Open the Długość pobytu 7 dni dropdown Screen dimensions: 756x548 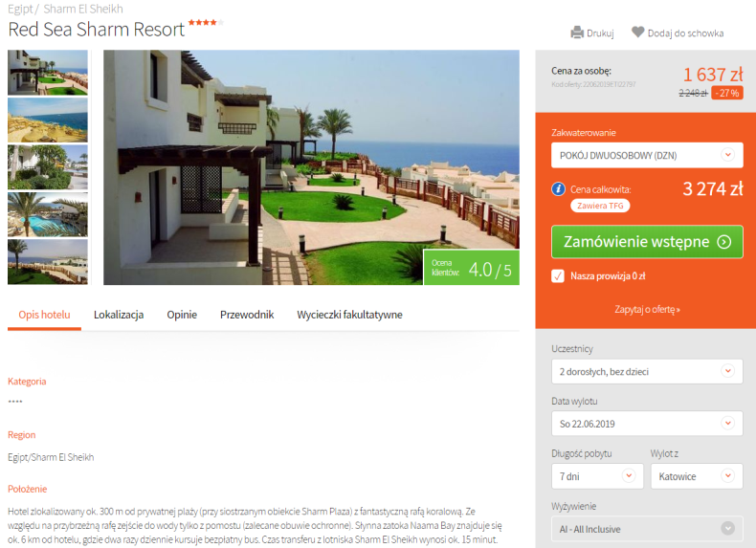(x=597, y=476)
